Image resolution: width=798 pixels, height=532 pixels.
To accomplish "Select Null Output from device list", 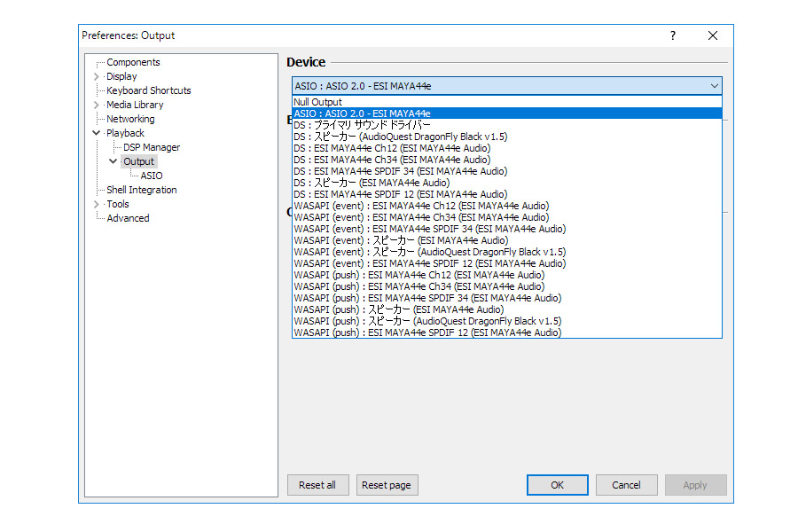I will 317,102.
